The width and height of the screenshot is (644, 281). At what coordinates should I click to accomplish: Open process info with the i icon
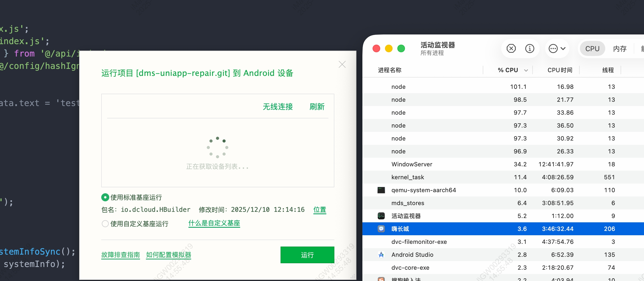[530, 49]
